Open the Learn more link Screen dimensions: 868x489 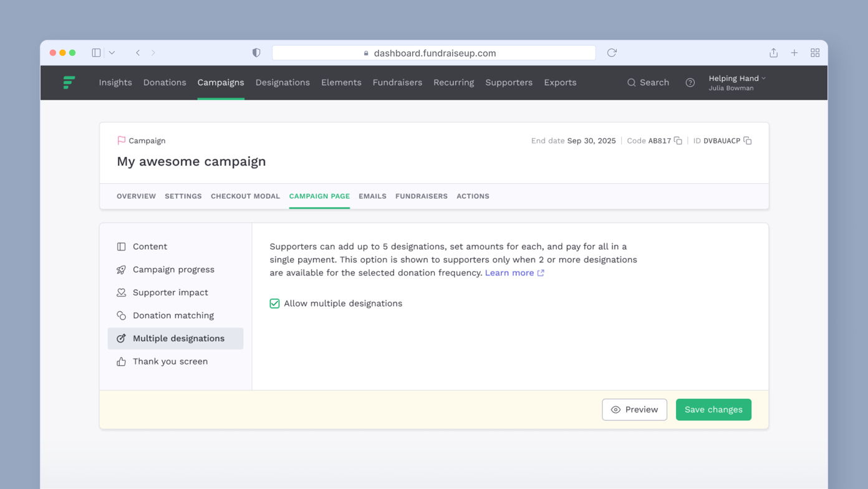tap(509, 272)
